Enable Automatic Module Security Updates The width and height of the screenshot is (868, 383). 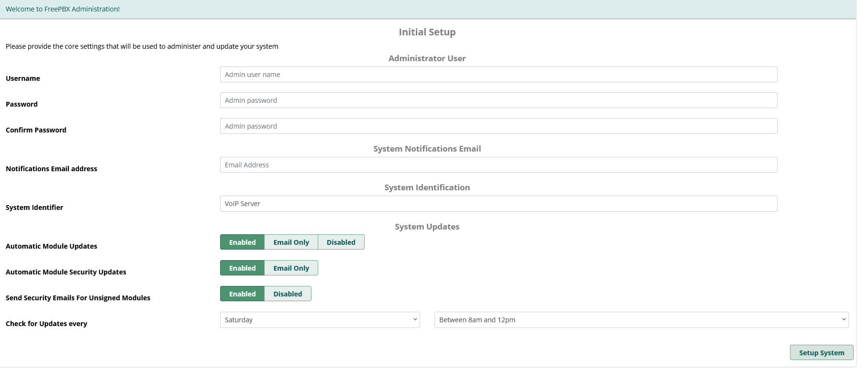point(242,268)
